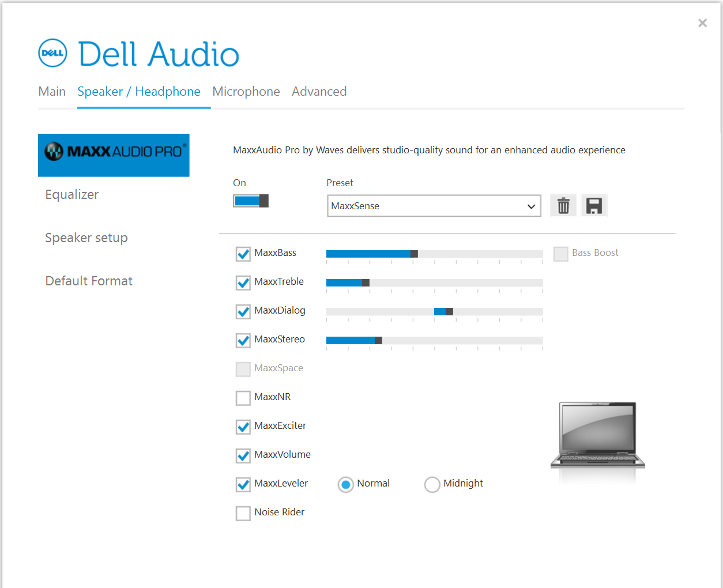Switch to the Microphone tab

point(246,92)
